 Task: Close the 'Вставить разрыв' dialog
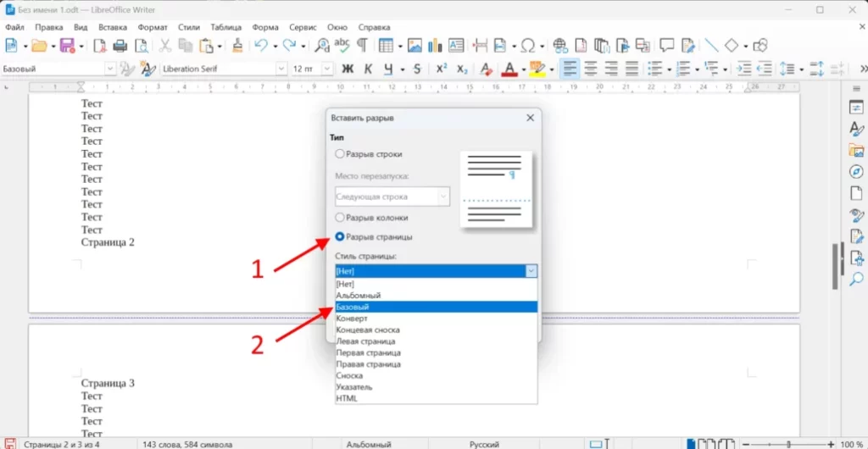point(530,118)
